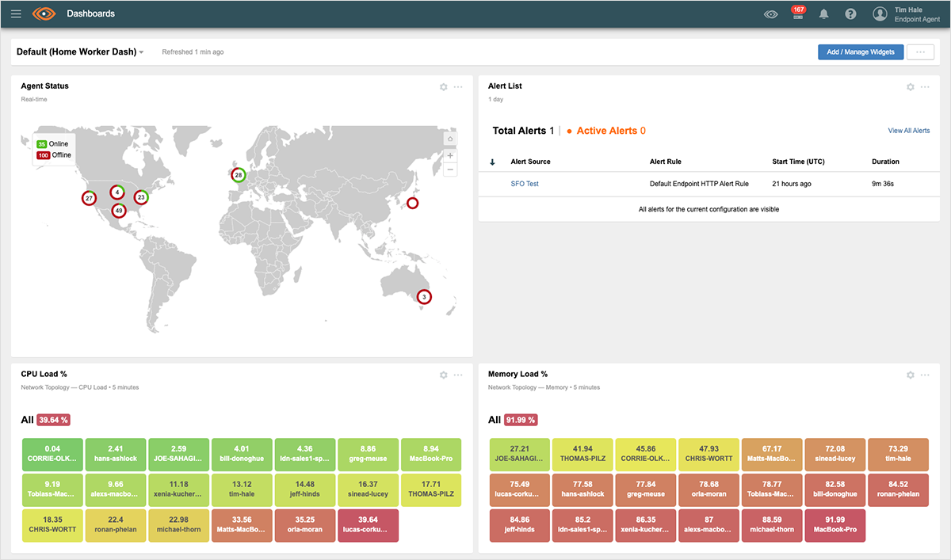Click the Add / Manage Widgets button

pyautogui.click(x=860, y=52)
